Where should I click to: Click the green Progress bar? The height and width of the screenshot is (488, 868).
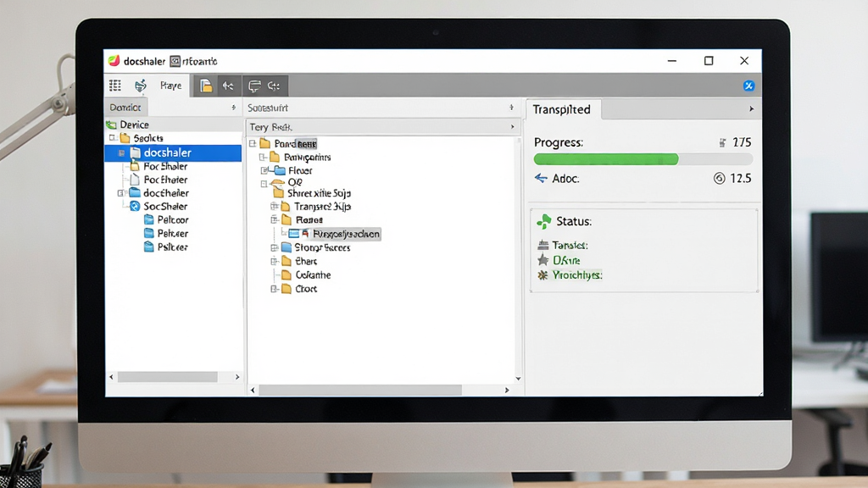point(606,159)
